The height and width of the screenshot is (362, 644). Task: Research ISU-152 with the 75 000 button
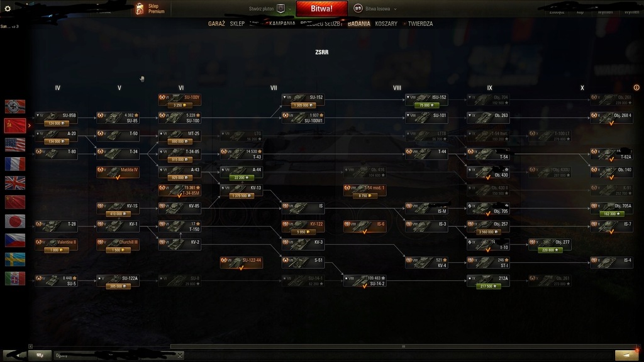coord(426,105)
